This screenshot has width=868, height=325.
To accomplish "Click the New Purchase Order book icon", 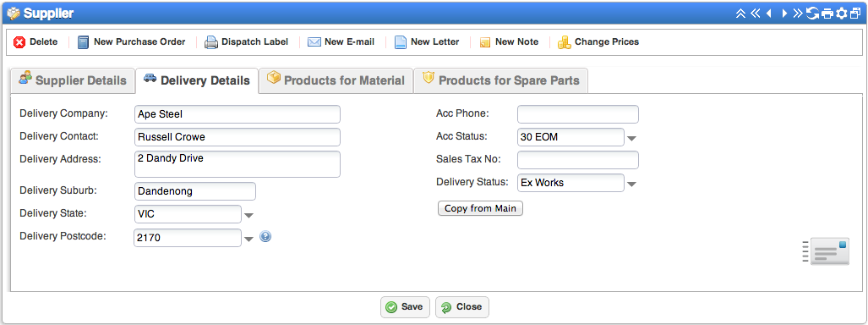I will click(83, 42).
